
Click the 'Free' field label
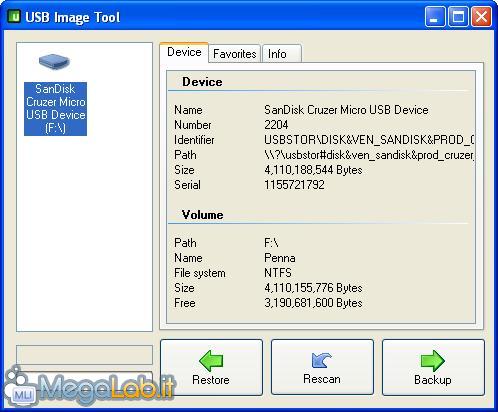click(185, 303)
